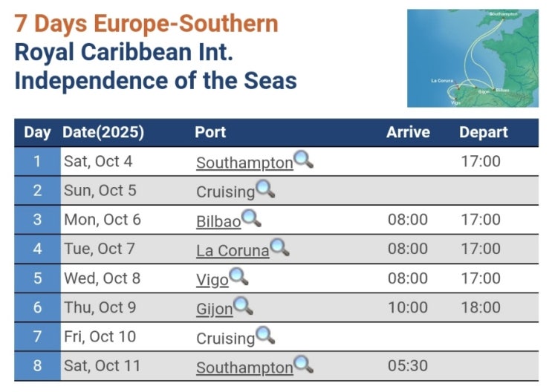This screenshot has height=392, width=552.
Task: Open the Southampton port link on Day 1
Action: (244, 163)
